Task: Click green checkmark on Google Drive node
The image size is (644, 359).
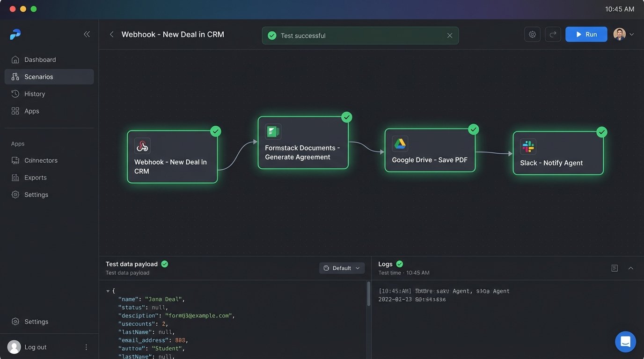Action: click(474, 129)
